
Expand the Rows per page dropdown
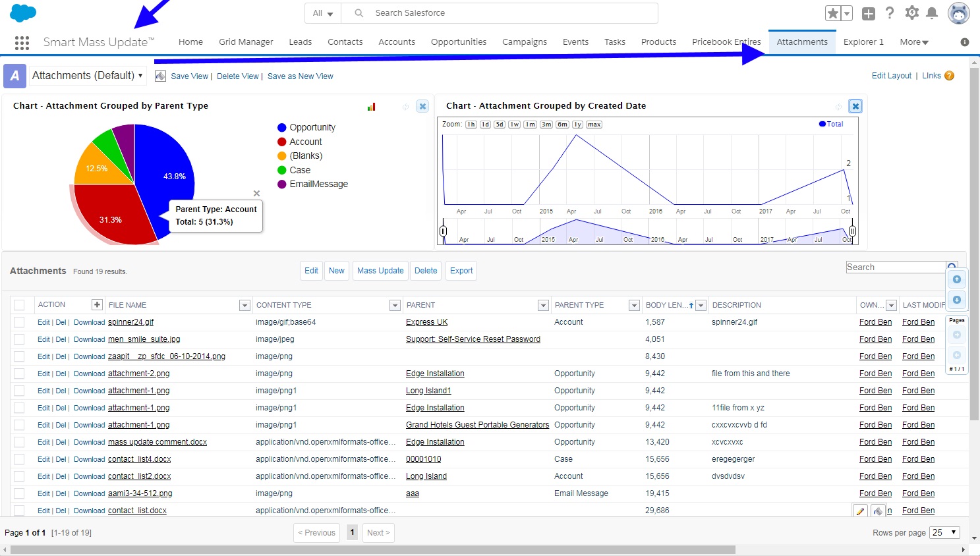pos(945,532)
